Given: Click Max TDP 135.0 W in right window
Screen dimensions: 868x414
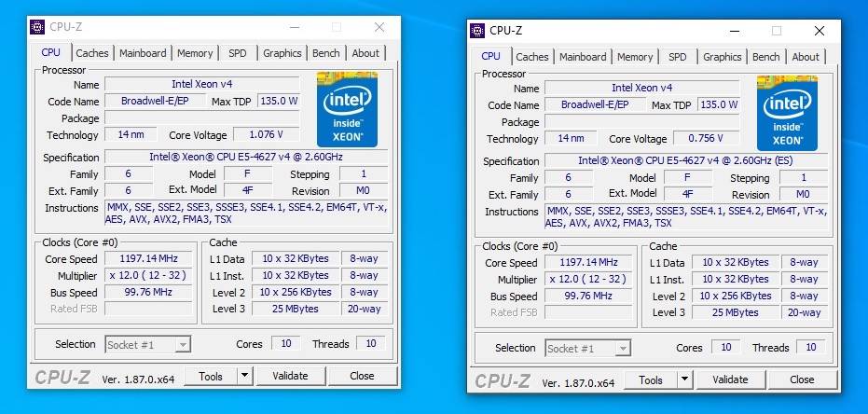Looking at the screenshot, I should pos(719,104).
